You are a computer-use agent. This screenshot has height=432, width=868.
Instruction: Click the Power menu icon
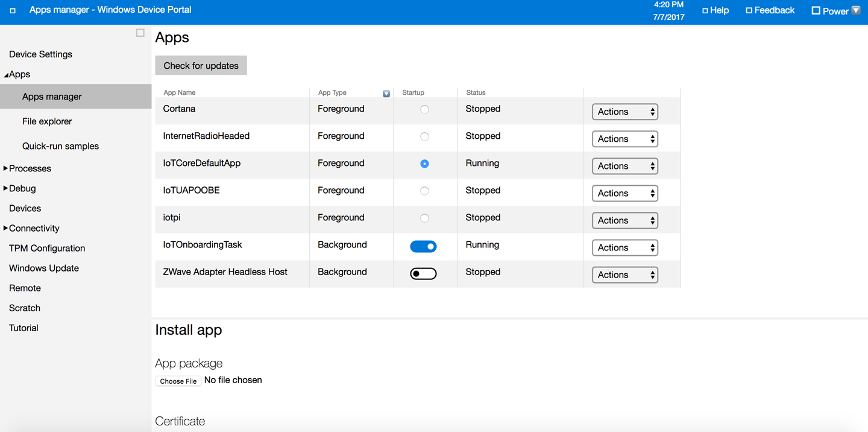point(816,11)
